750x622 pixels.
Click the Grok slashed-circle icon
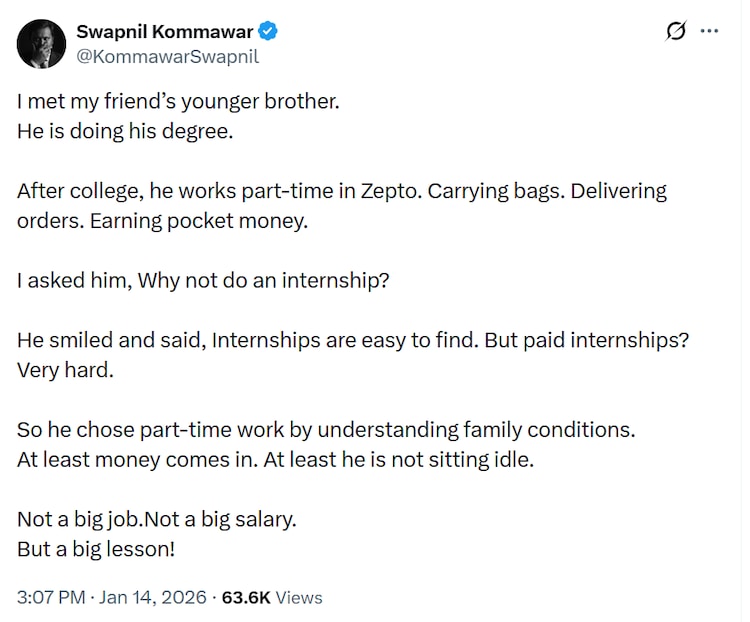(x=677, y=31)
